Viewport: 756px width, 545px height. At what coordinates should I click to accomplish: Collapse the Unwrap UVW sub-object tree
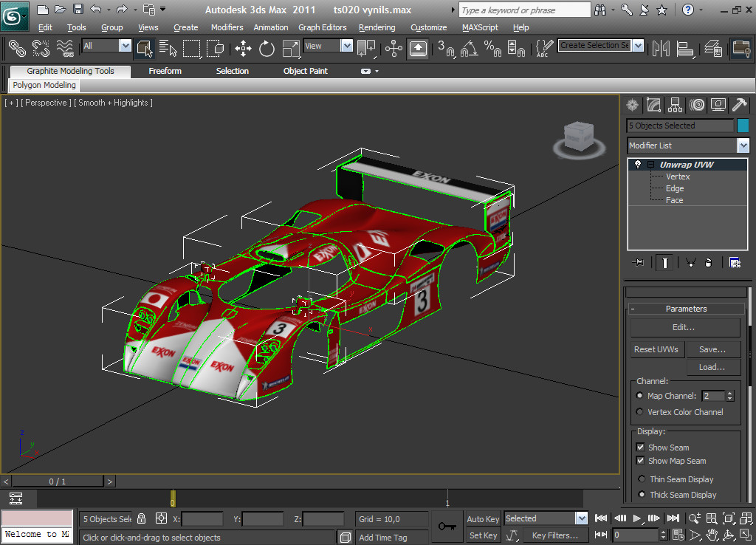pos(650,165)
